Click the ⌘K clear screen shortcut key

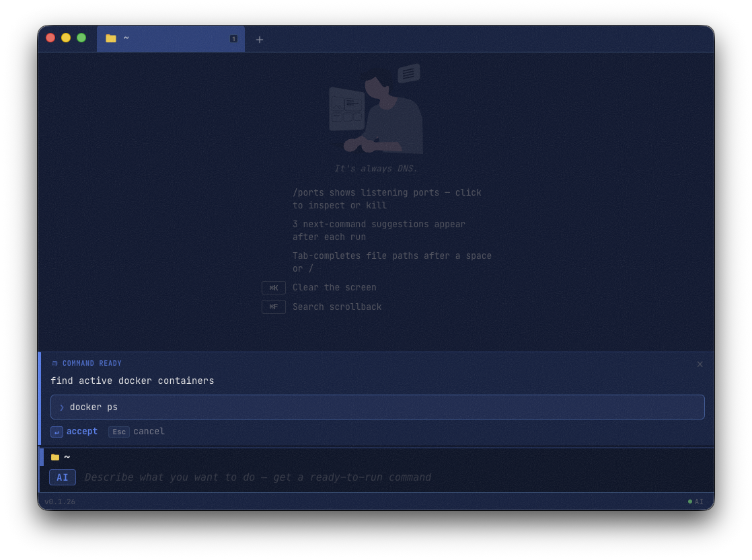tap(273, 288)
